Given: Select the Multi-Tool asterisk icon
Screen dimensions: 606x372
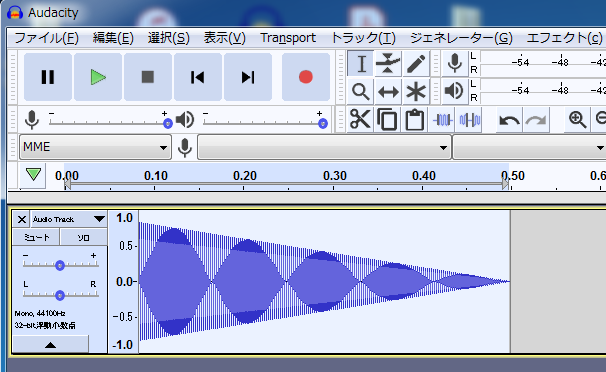Looking at the screenshot, I should click(x=416, y=92).
